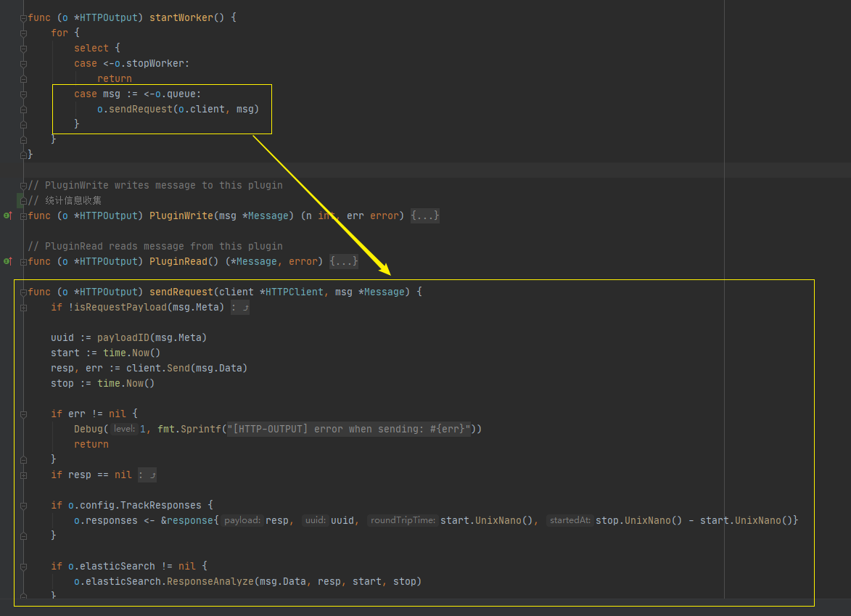Click 'ResponseAnalyze' method call
Image resolution: width=851 pixels, height=616 pixels.
pyautogui.click(x=210, y=580)
